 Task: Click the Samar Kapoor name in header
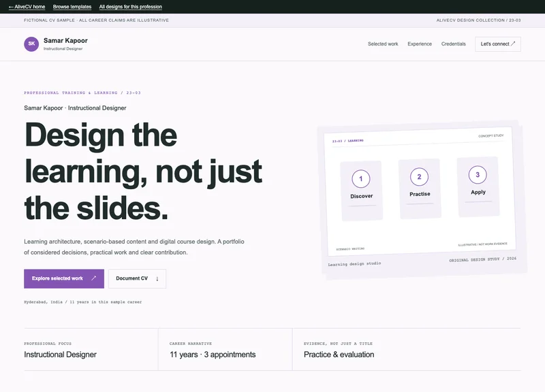[x=65, y=41]
